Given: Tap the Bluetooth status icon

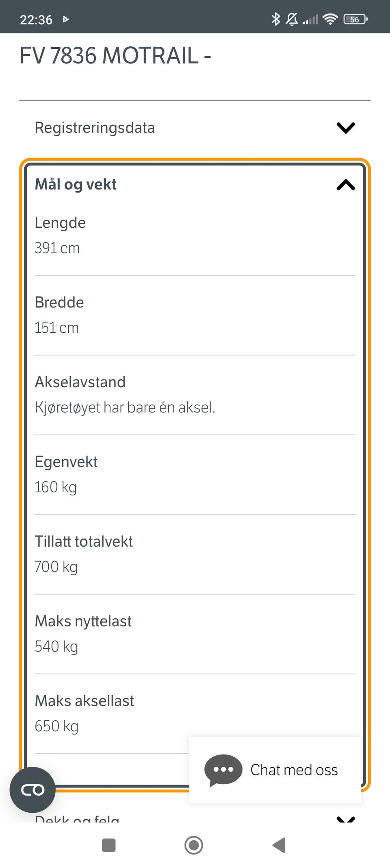Looking at the screenshot, I should tap(275, 19).
